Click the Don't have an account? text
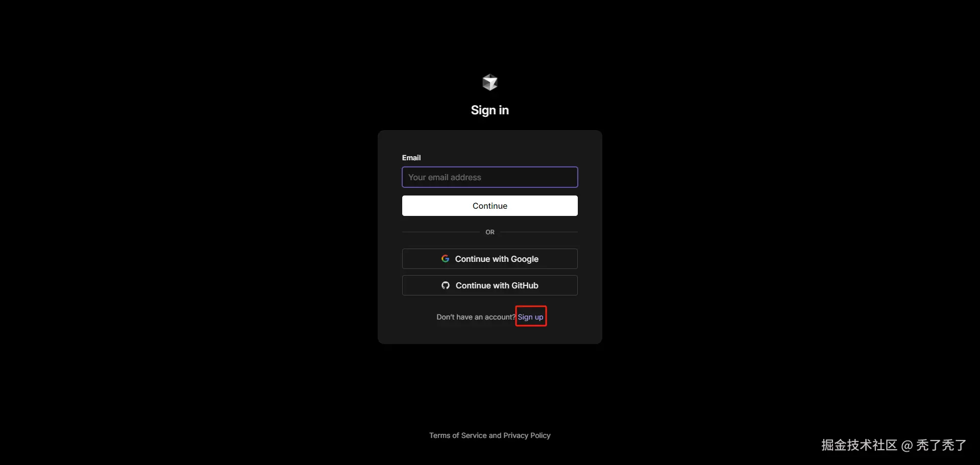This screenshot has height=465, width=980. (476, 317)
